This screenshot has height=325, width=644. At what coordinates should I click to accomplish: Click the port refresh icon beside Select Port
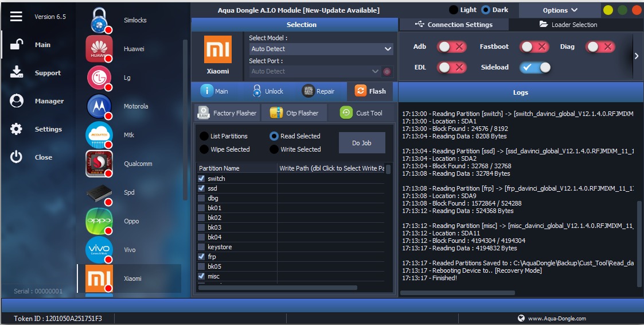387,72
